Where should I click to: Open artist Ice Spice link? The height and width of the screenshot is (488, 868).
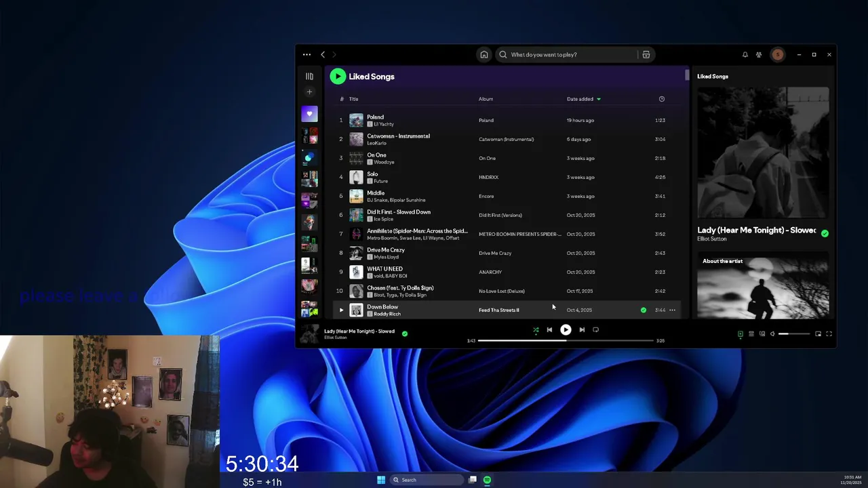[x=384, y=219]
